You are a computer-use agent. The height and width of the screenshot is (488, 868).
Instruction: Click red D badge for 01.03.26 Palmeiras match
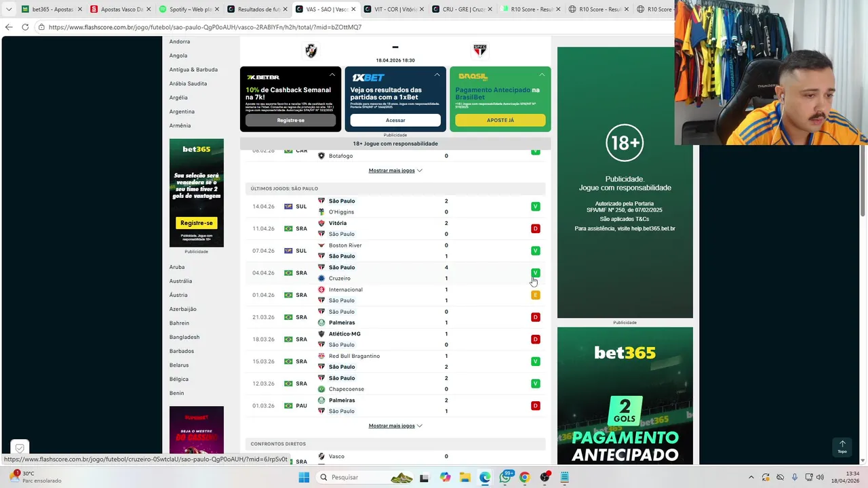click(535, 406)
